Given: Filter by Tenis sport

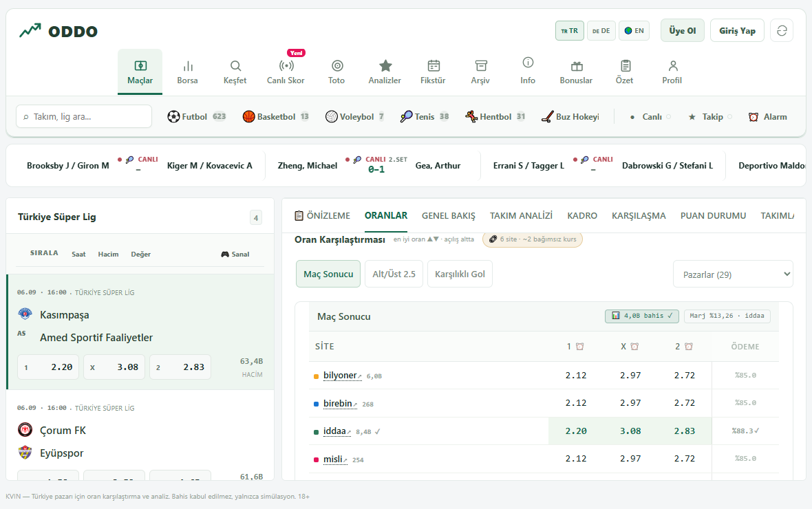Looking at the screenshot, I should (x=425, y=116).
